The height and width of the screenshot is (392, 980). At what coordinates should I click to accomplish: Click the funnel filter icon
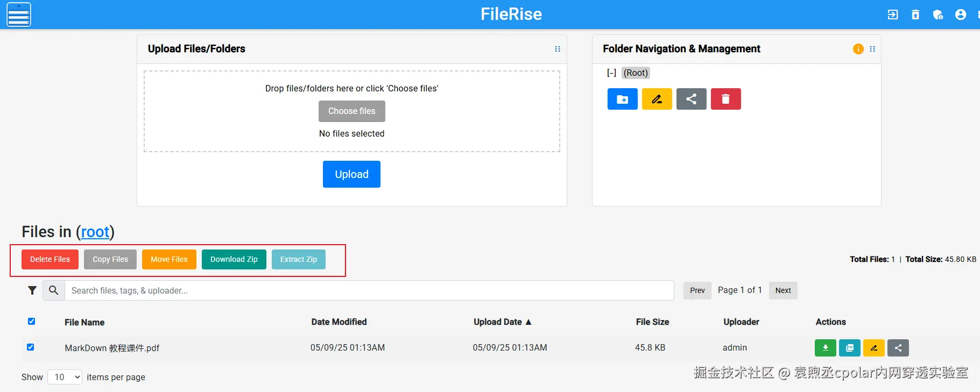tap(32, 290)
